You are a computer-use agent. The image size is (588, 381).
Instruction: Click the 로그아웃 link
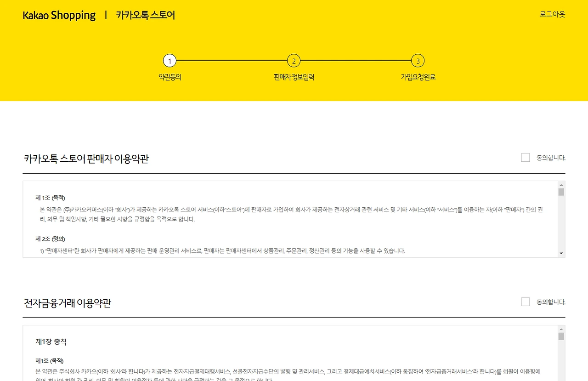point(552,14)
